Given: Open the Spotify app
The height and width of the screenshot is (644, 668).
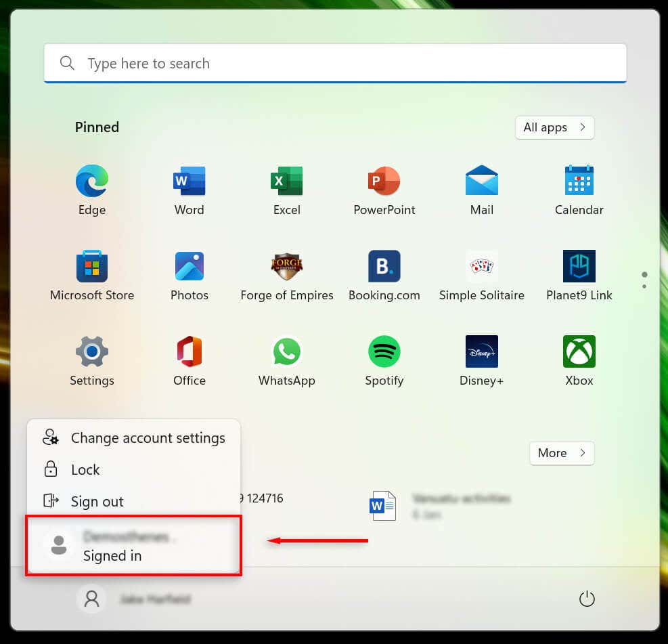Looking at the screenshot, I should tap(384, 360).
